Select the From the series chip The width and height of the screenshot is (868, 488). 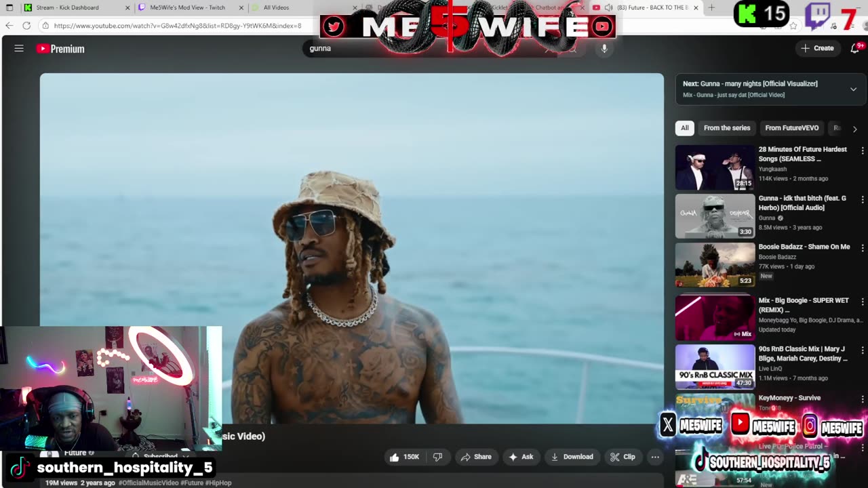point(727,128)
